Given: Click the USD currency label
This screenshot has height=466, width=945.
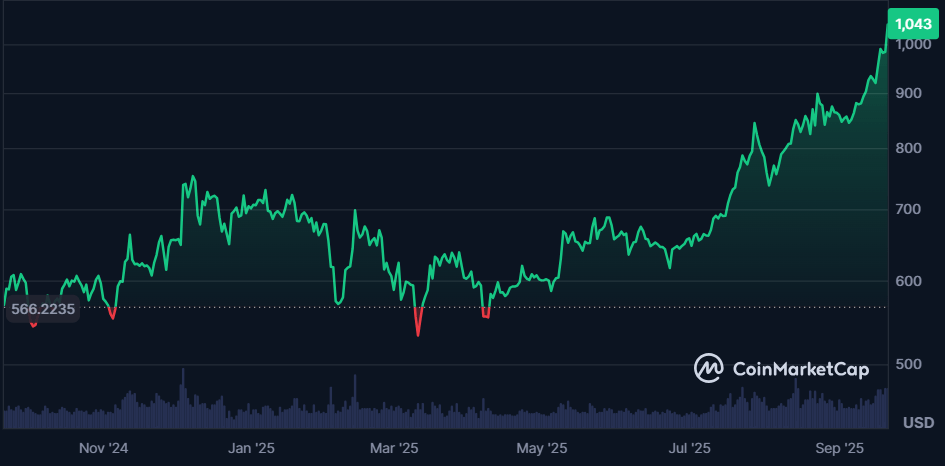Looking at the screenshot, I should coord(918,423).
